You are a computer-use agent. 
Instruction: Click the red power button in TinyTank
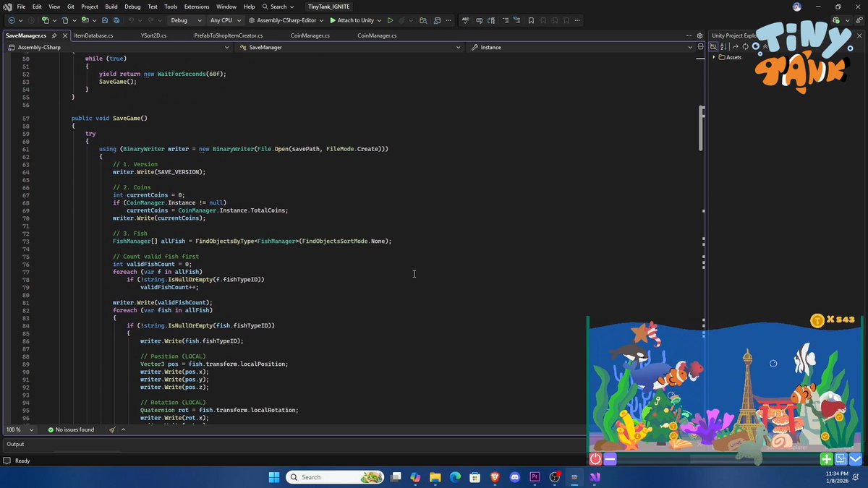pyautogui.click(x=595, y=458)
